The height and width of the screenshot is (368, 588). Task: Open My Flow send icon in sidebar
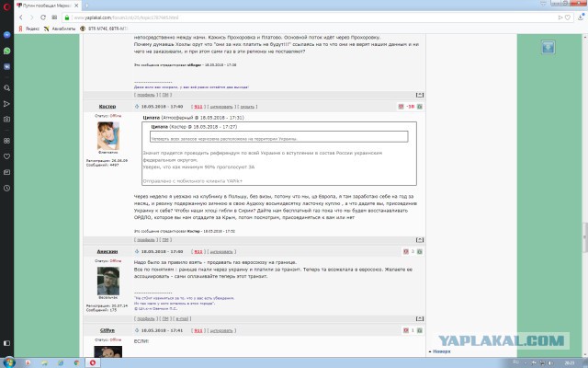click(x=6, y=104)
